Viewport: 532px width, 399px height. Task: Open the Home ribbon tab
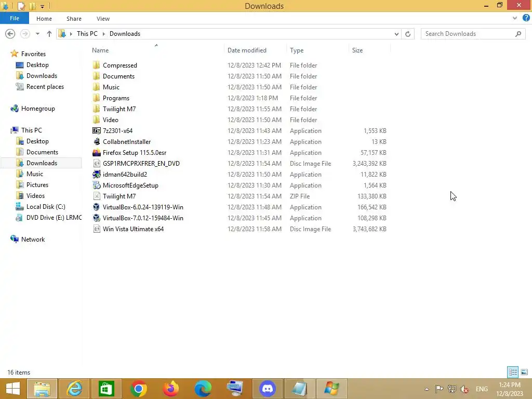click(44, 19)
